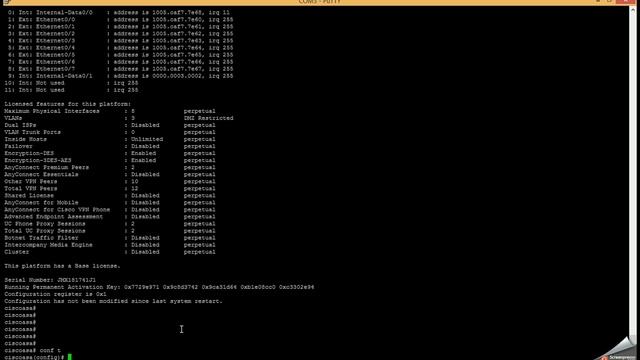
Task: Click the '10: Int: Not used' line
Action: [71, 83]
